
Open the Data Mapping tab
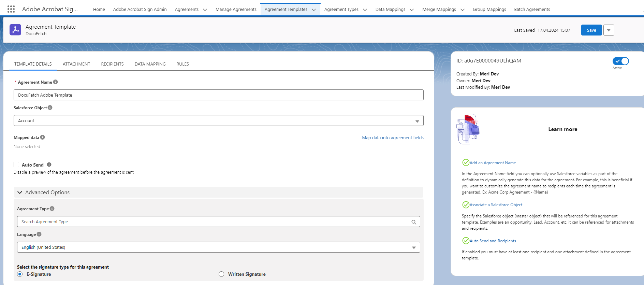coord(150,64)
